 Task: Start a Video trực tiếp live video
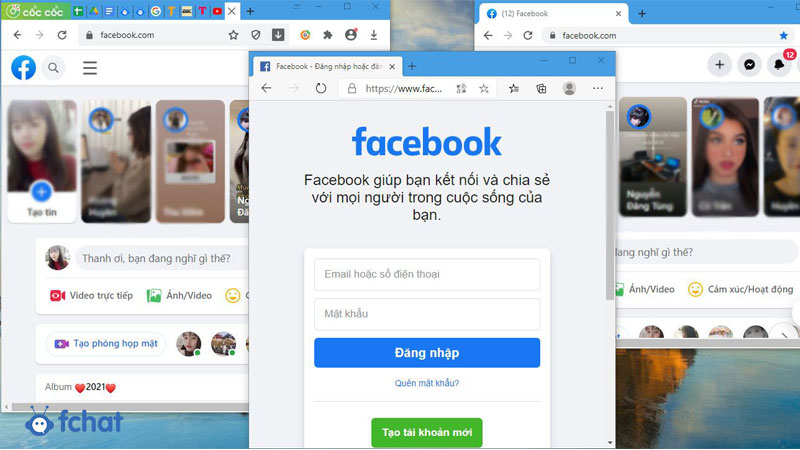coord(91,295)
